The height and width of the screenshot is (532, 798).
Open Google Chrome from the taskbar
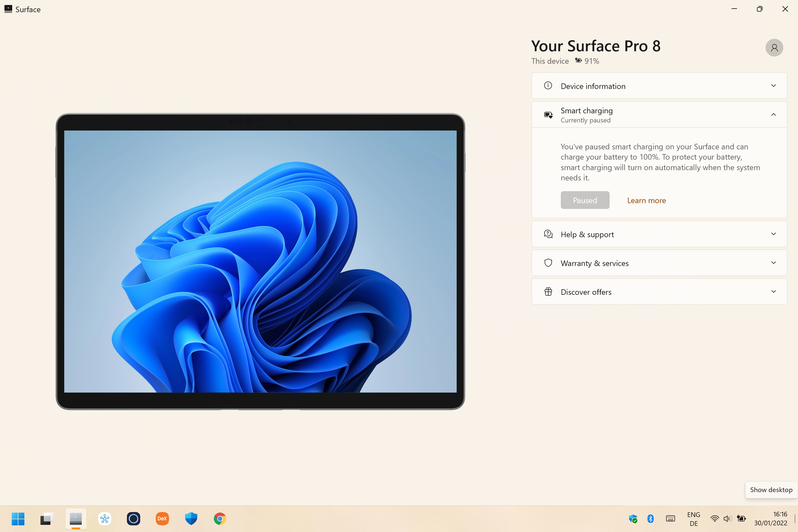(220, 518)
